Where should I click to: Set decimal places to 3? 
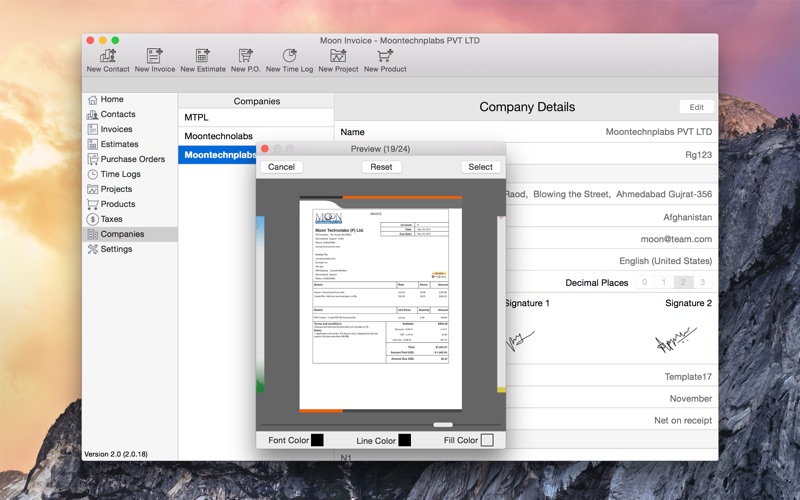pos(703,282)
